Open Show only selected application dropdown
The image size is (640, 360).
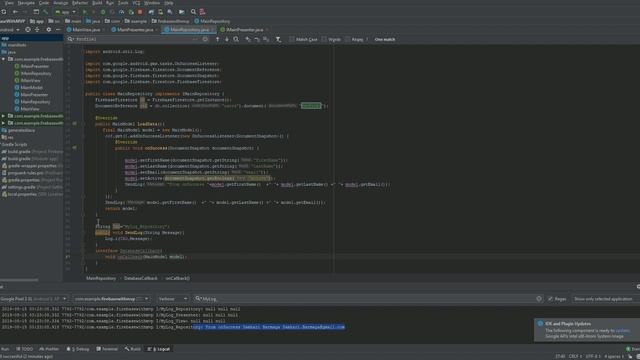click(606, 299)
